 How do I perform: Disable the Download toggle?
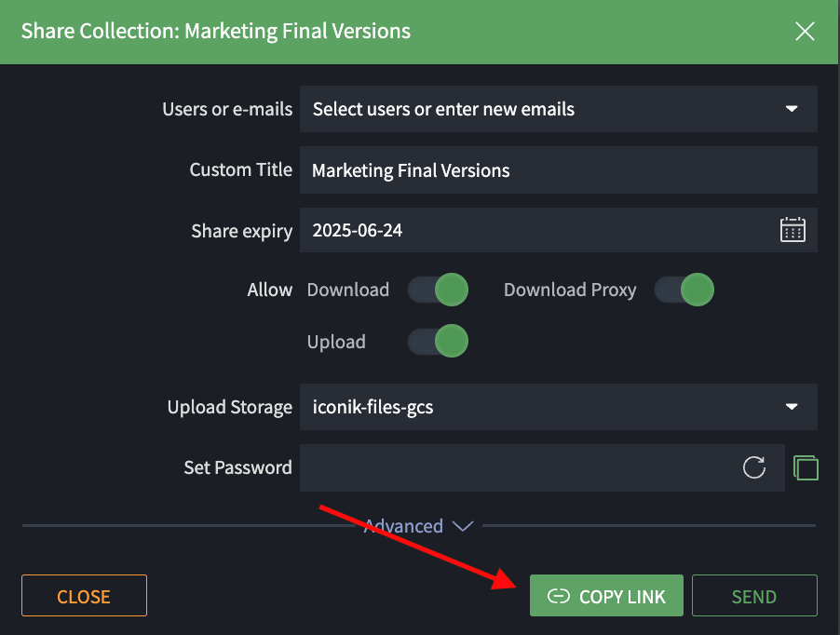click(x=438, y=290)
